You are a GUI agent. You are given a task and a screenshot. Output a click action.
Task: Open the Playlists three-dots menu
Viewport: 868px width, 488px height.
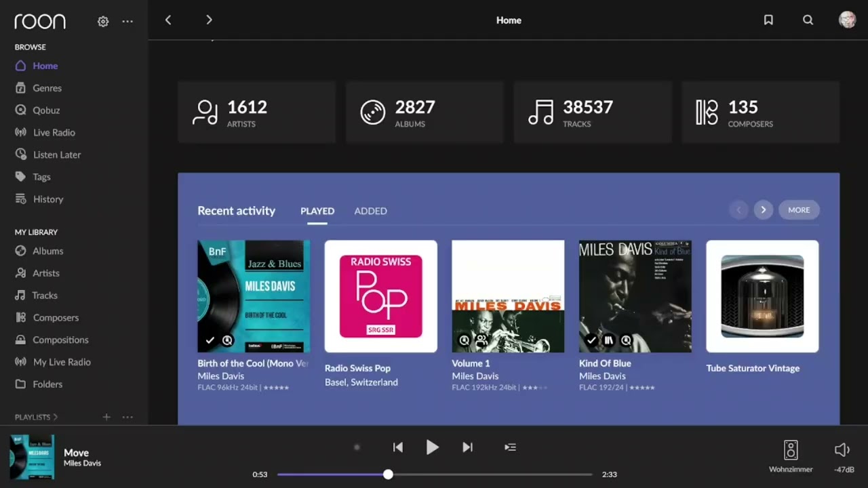pos(127,417)
